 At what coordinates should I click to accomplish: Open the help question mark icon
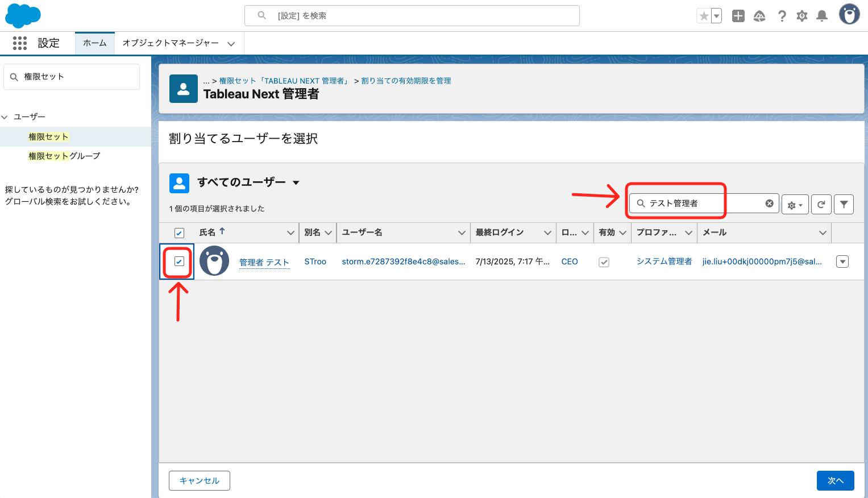tap(782, 16)
